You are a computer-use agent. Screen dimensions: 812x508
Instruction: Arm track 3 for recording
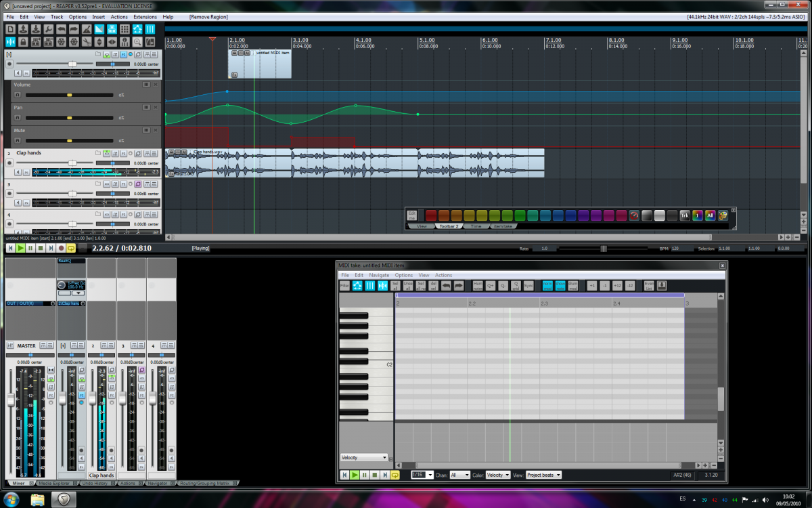9,193
